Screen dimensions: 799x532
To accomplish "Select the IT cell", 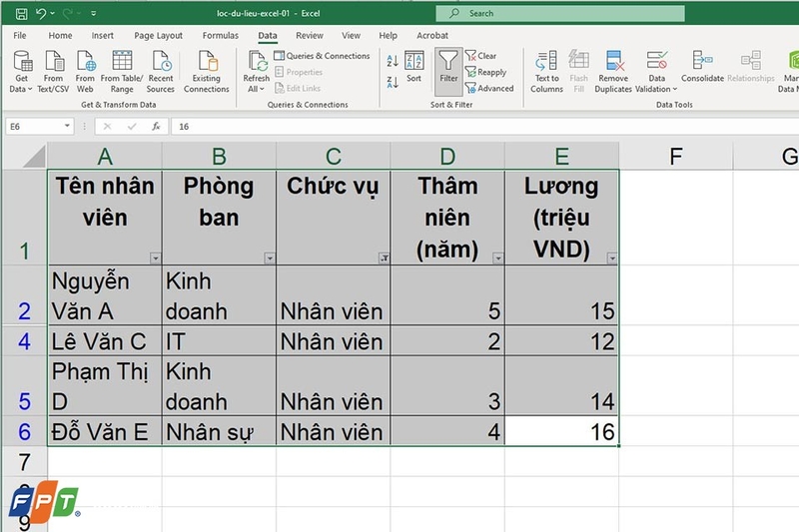I will (x=219, y=340).
